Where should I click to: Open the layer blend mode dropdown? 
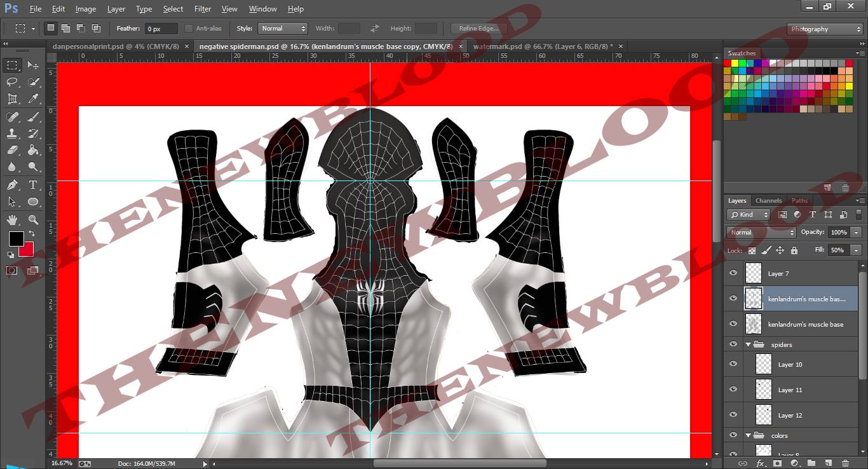click(x=761, y=233)
